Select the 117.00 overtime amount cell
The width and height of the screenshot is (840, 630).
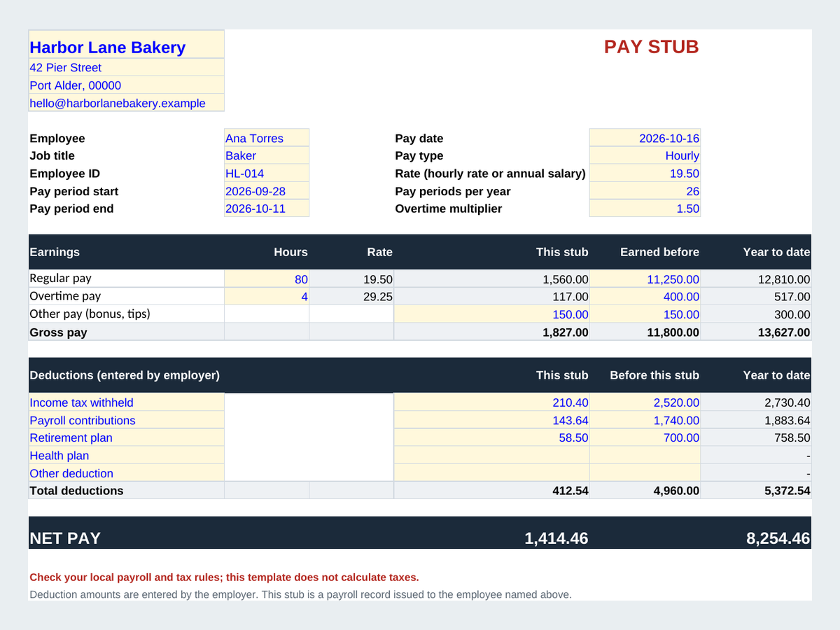click(491, 296)
